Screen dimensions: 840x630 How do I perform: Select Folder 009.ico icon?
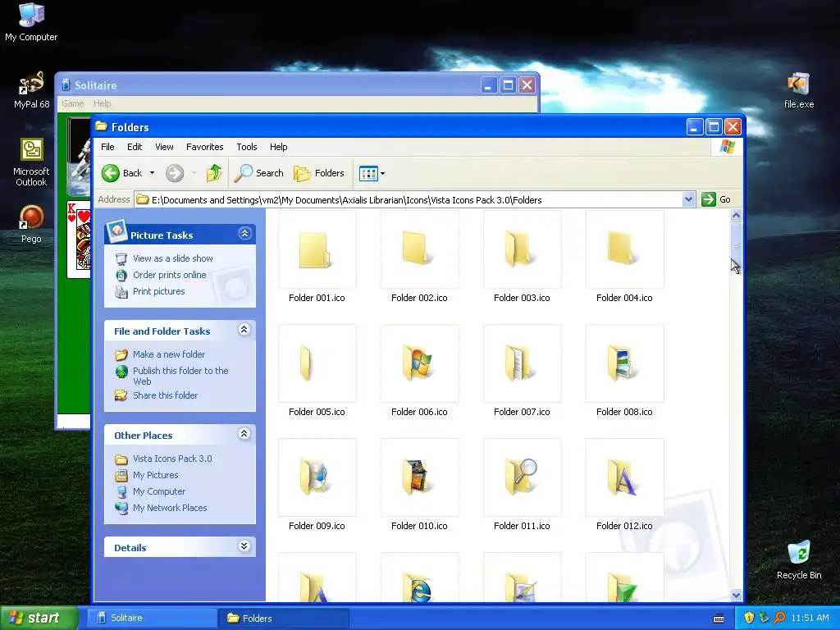tap(317, 478)
